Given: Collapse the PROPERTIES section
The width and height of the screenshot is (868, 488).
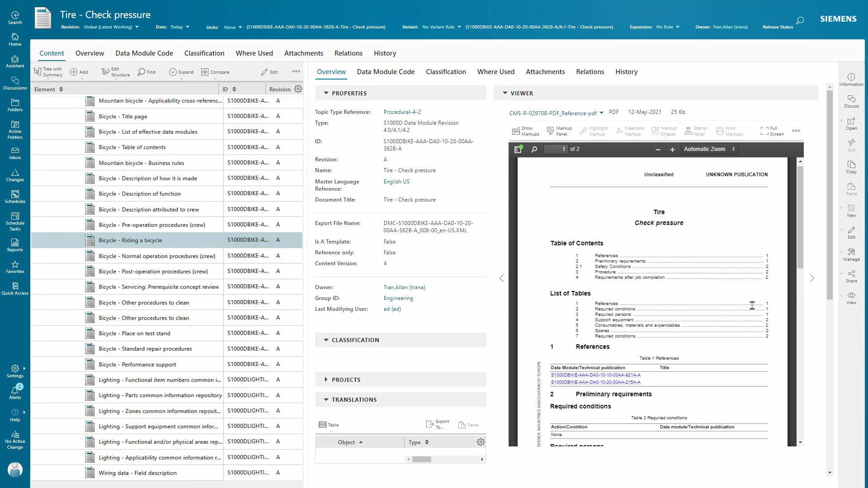Looking at the screenshot, I should [x=327, y=93].
